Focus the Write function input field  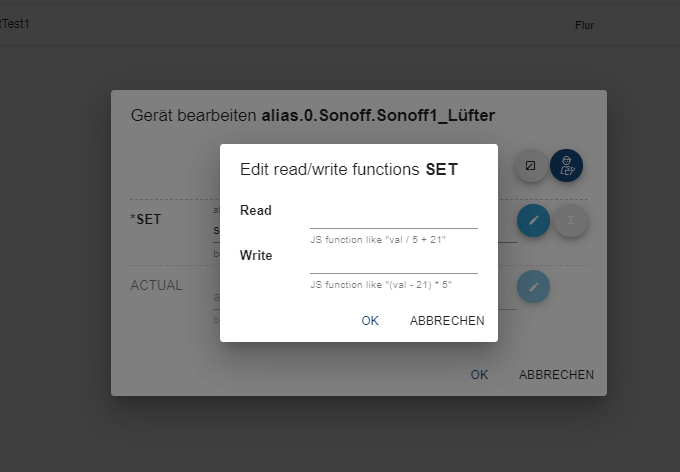(x=394, y=264)
